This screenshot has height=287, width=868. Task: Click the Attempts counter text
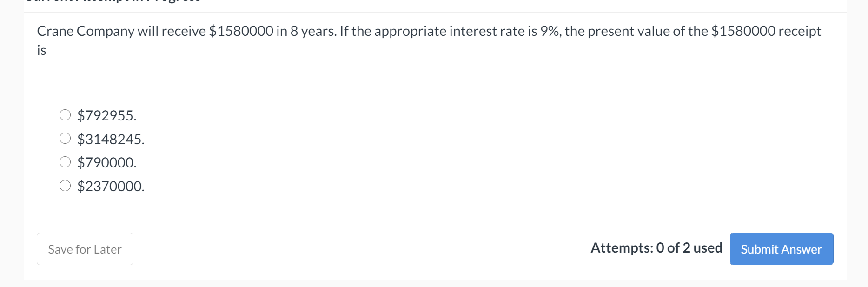tap(656, 248)
